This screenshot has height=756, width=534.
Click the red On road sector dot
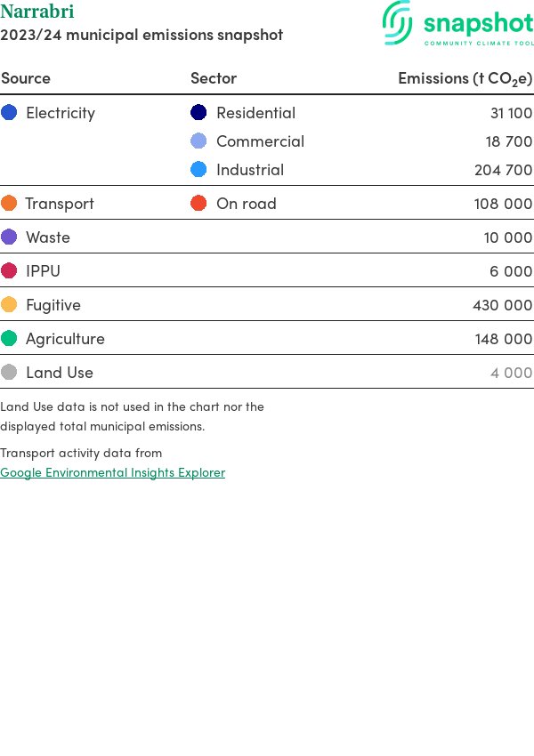point(198,204)
